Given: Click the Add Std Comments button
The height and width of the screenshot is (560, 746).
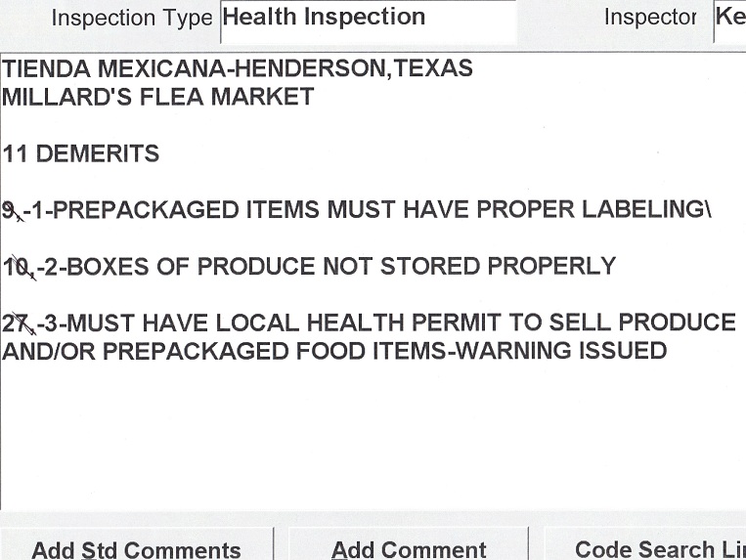Looking at the screenshot, I should [136, 549].
